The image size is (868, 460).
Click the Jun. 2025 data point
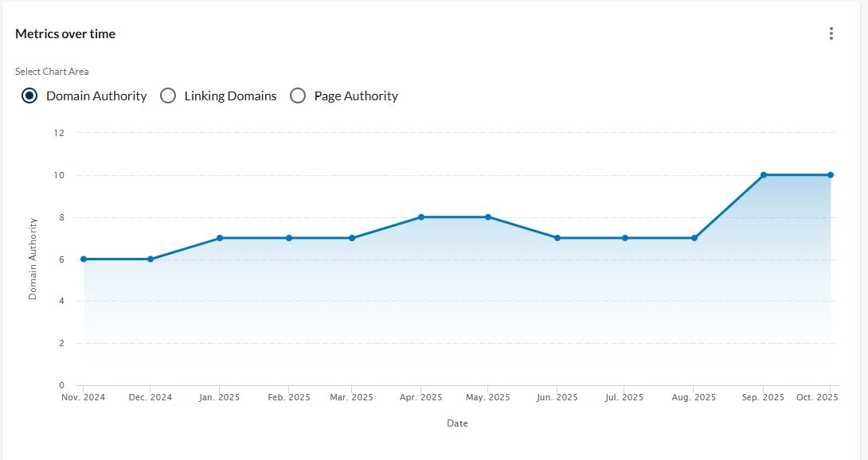[557, 238]
